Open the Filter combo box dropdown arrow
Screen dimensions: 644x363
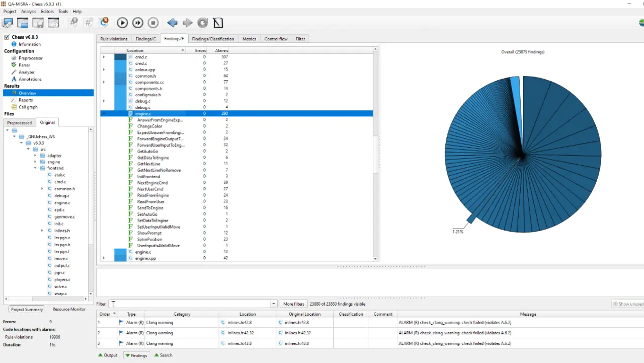click(x=274, y=304)
